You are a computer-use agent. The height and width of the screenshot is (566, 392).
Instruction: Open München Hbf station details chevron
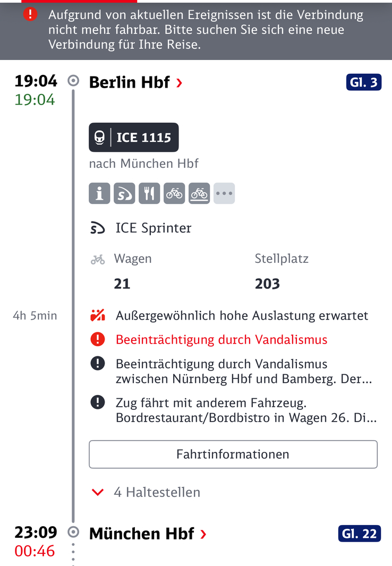(203, 534)
